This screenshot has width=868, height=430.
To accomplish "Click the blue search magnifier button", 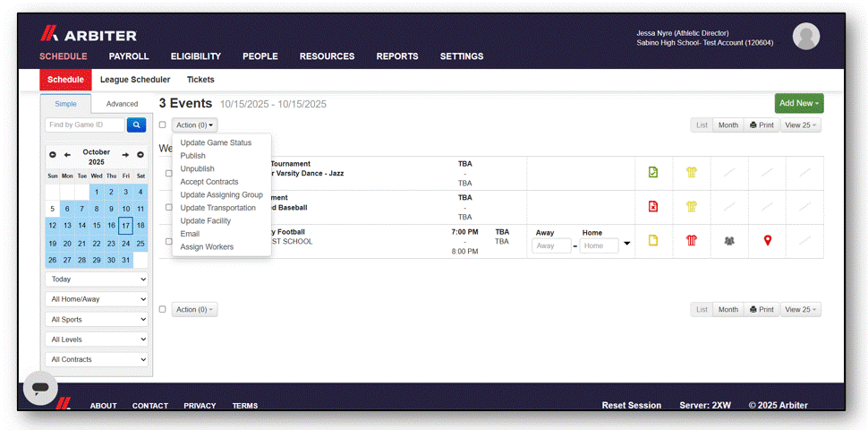I will pos(136,125).
